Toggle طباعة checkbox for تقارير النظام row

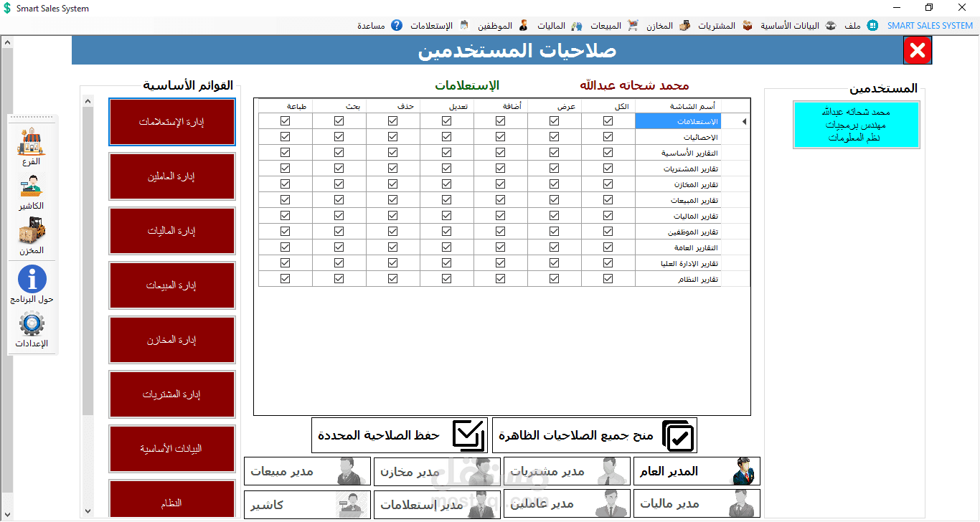coord(286,279)
